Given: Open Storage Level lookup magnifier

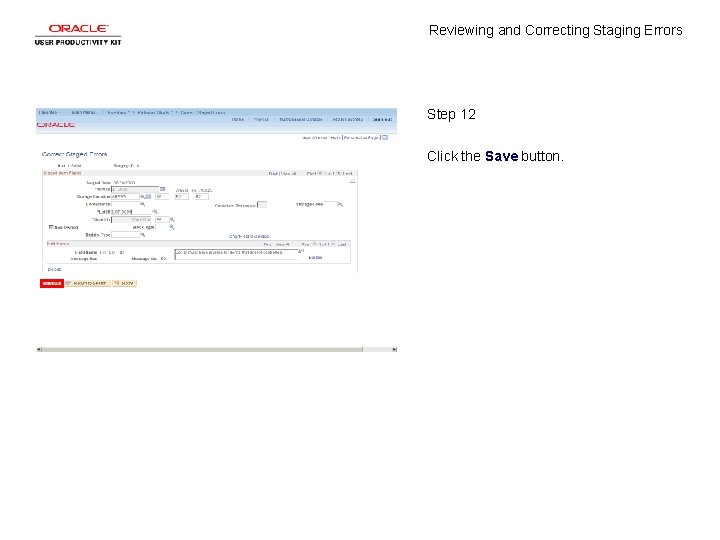Looking at the screenshot, I should coord(340,204).
